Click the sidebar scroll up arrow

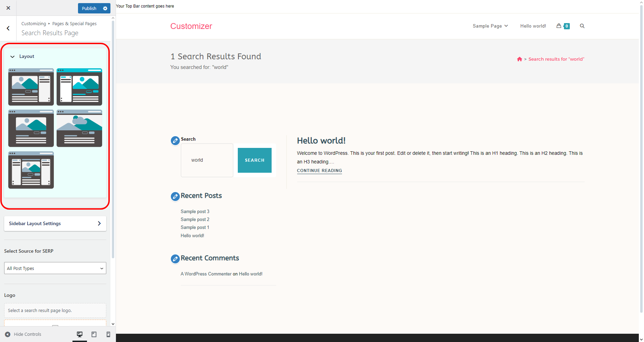point(113,18)
